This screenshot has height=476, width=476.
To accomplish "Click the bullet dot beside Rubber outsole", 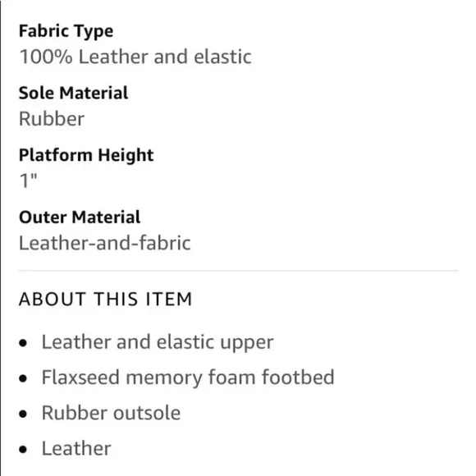I will [x=23, y=414].
